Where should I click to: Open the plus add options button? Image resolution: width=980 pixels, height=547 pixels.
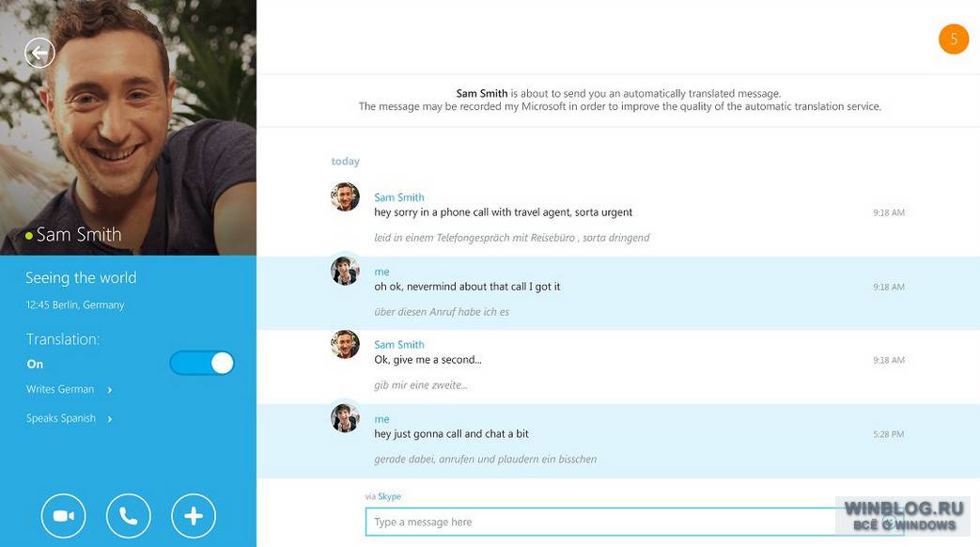[194, 516]
